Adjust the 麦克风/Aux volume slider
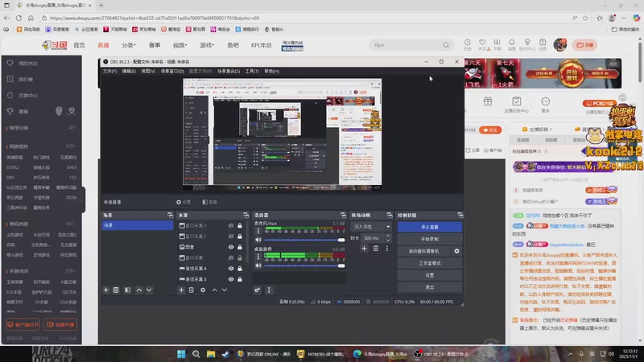The width and height of the screenshot is (644, 362). [304, 240]
